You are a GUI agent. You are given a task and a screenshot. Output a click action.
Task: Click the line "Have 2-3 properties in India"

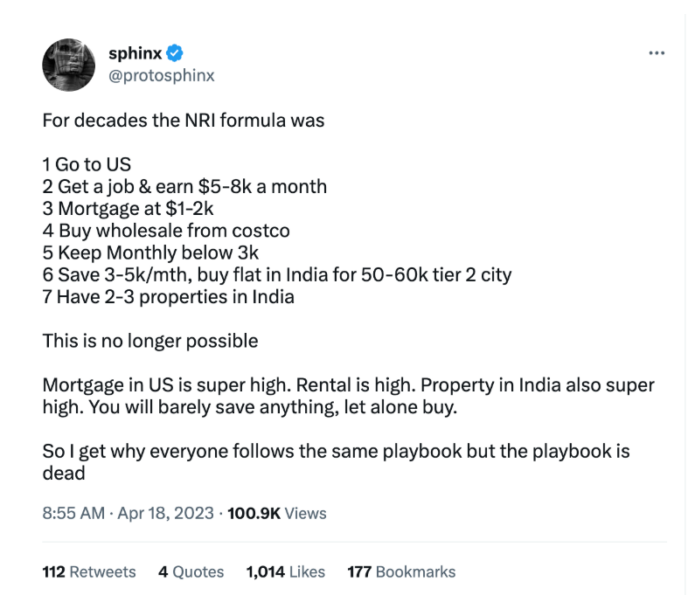pyautogui.click(x=169, y=296)
